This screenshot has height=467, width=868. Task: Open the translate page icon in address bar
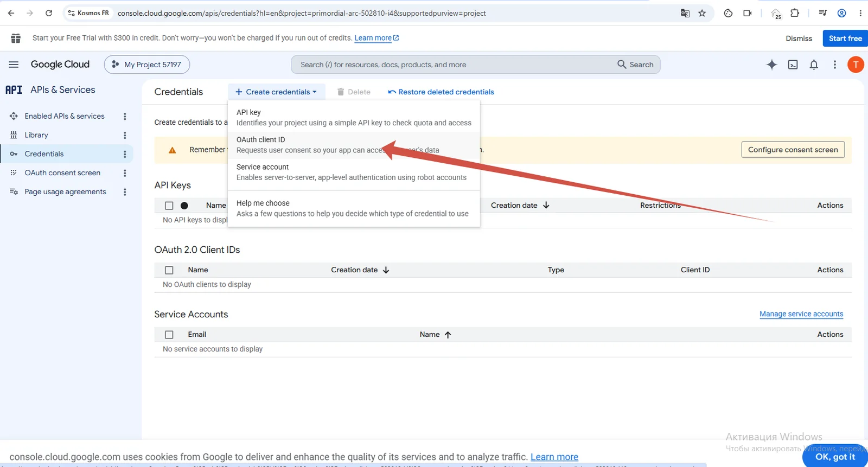pyautogui.click(x=685, y=13)
